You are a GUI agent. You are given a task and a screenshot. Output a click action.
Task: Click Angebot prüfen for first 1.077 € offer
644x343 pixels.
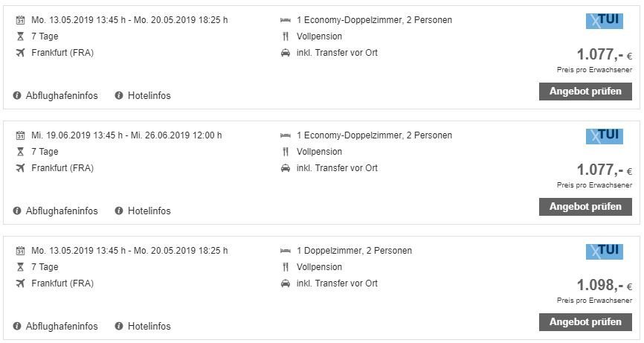point(585,92)
